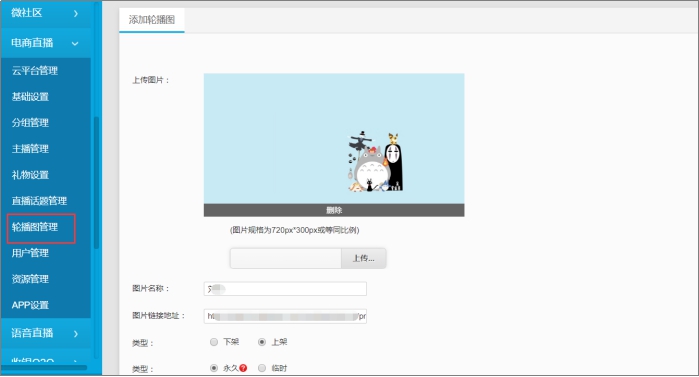
Task: Open 基础设置 in sidebar
Action: [30, 97]
